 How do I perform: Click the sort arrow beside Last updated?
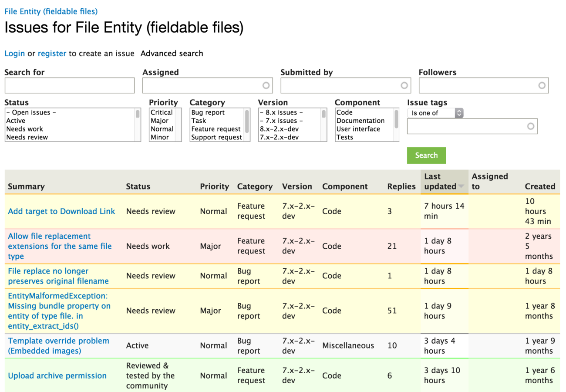pos(461,186)
